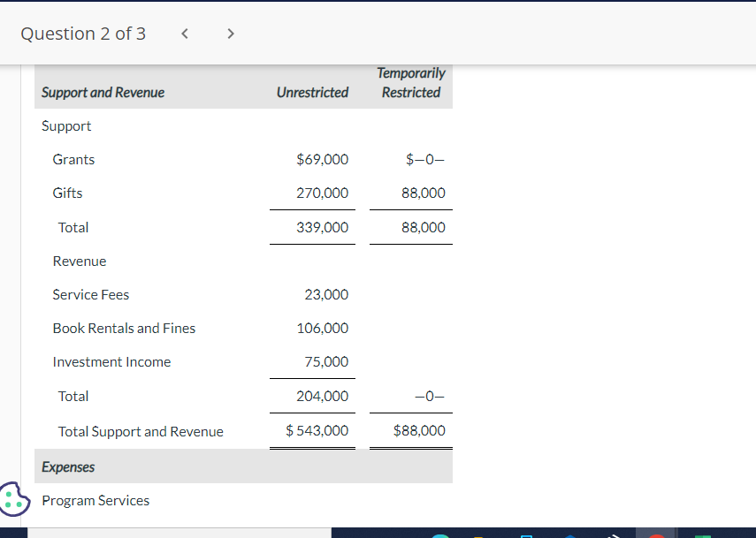Click the Support total value 339,000
Image resolution: width=756 pixels, height=538 pixels.
point(322,227)
